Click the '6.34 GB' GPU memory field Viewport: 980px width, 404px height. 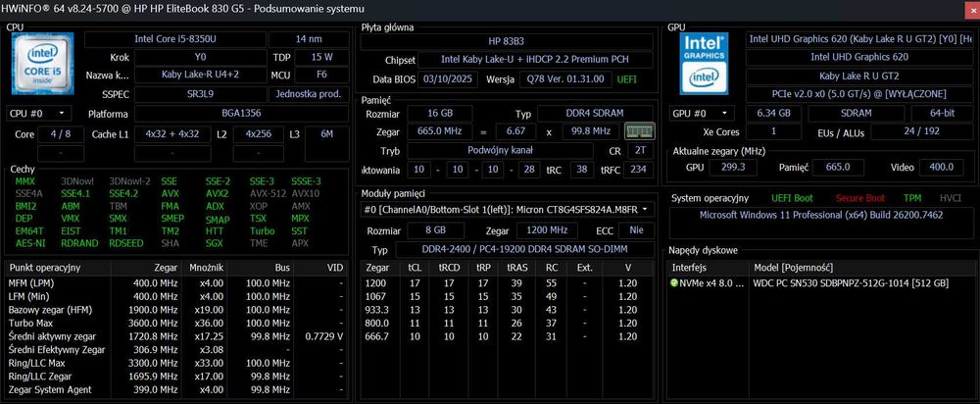pos(774,114)
